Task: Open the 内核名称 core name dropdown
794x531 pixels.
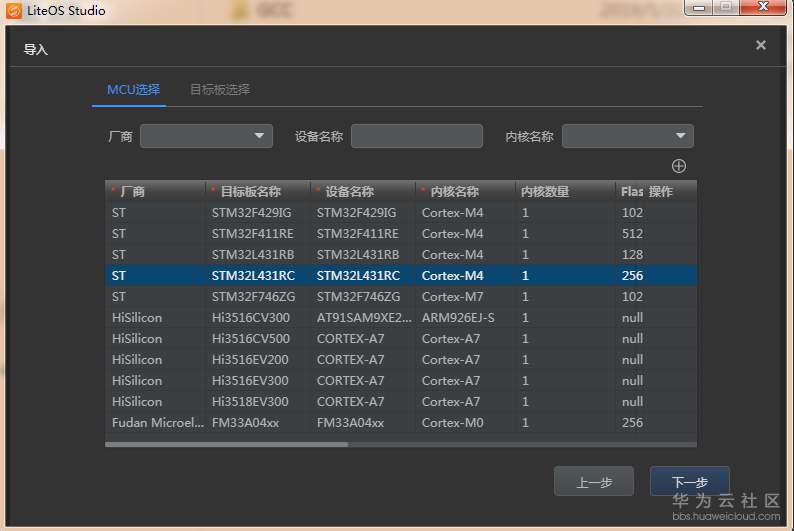Action: 627,136
